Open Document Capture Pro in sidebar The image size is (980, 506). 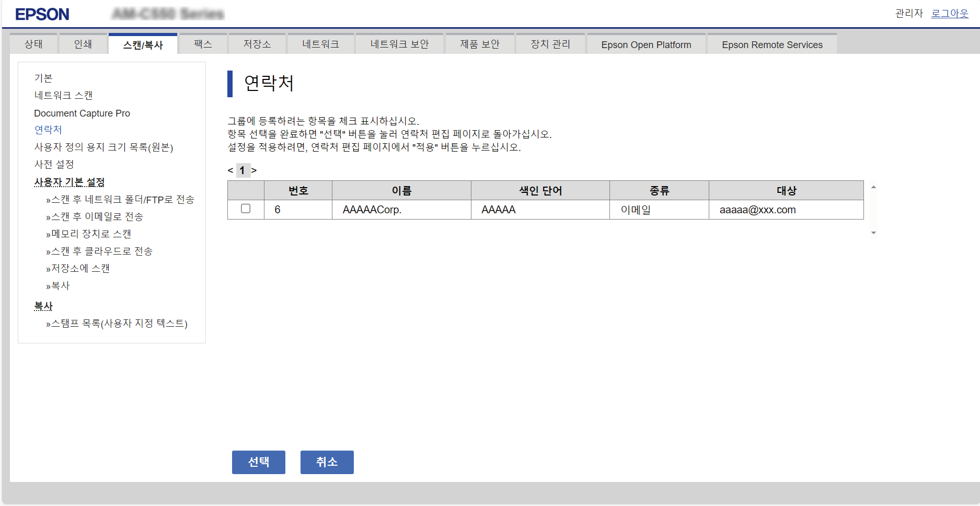(x=82, y=113)
